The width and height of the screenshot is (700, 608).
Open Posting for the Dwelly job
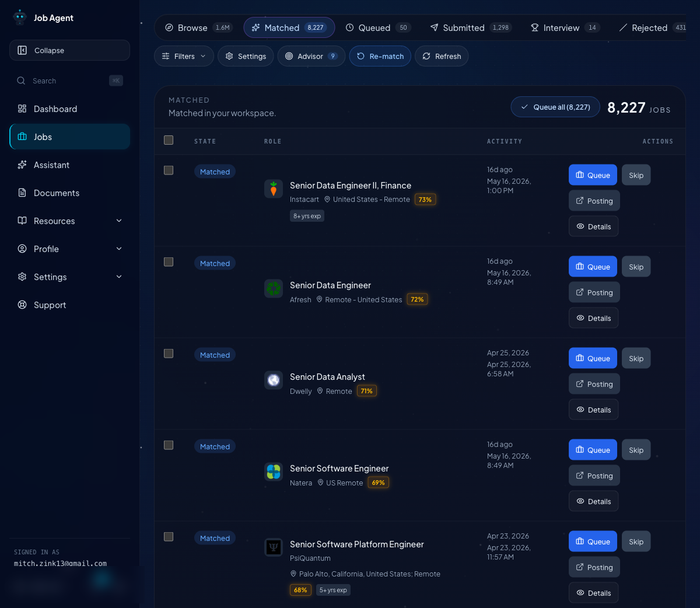(594, 384)
